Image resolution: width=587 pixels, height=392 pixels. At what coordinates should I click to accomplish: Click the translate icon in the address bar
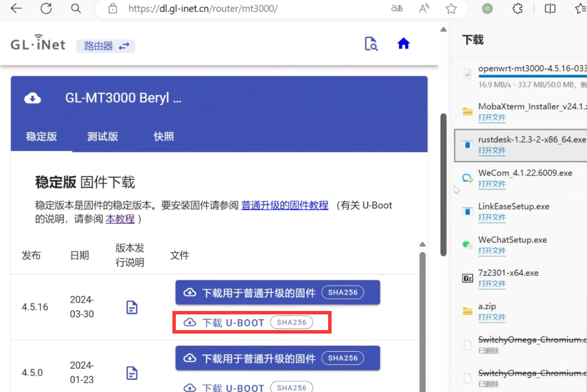pyautogui.click(x=396, y=8)
